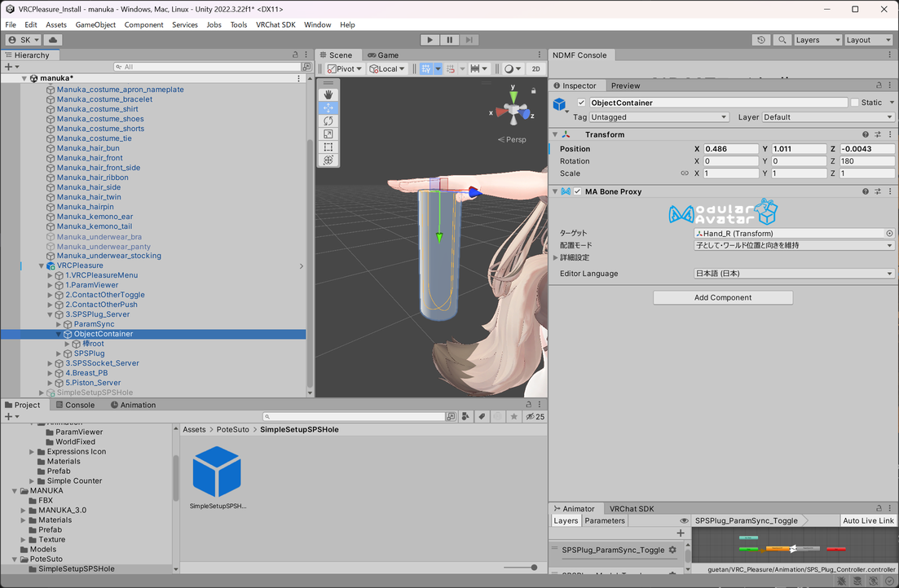899x588 pixels.
Task: Search by label in Project panel
Action: [482, 417]
